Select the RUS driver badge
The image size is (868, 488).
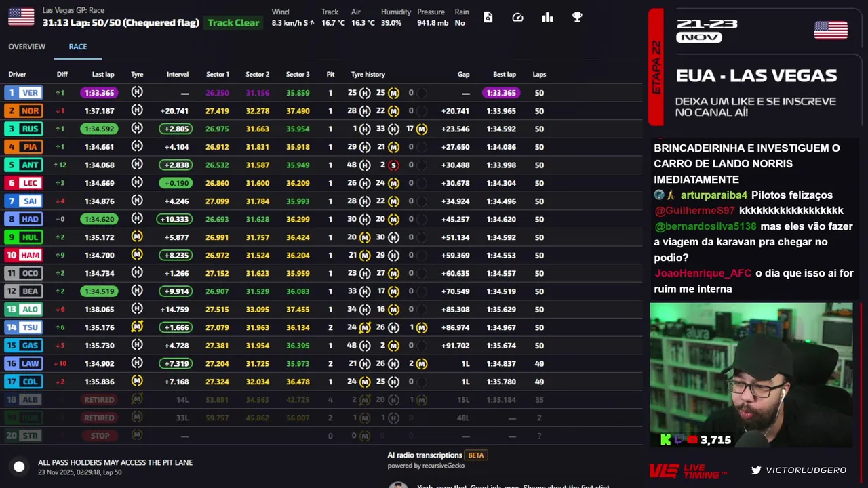[24, 129]
